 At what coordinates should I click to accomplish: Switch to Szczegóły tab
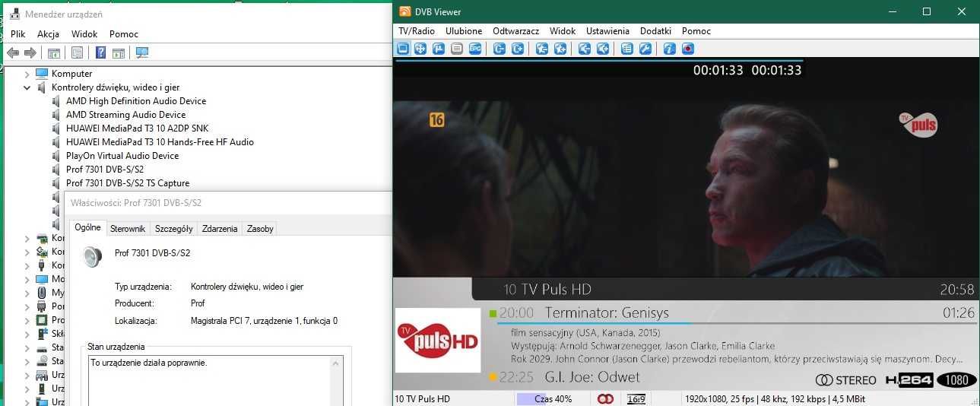pyautogui.click(x=174, y=228)
